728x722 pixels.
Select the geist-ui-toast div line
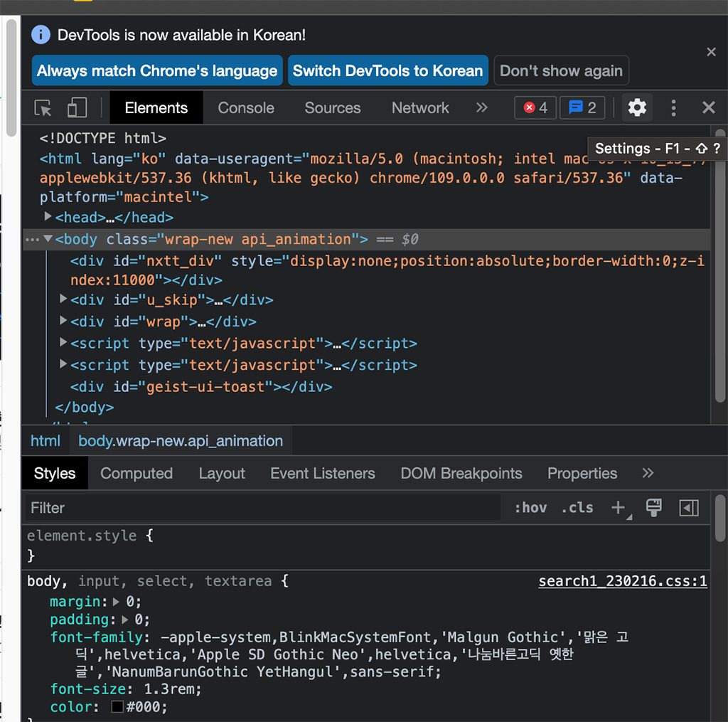click(x=201, y=386)
